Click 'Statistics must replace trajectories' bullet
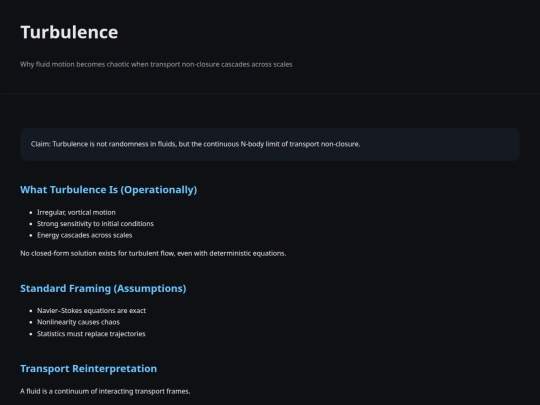Viewport: 540px width, 405px height. [91, 334]
